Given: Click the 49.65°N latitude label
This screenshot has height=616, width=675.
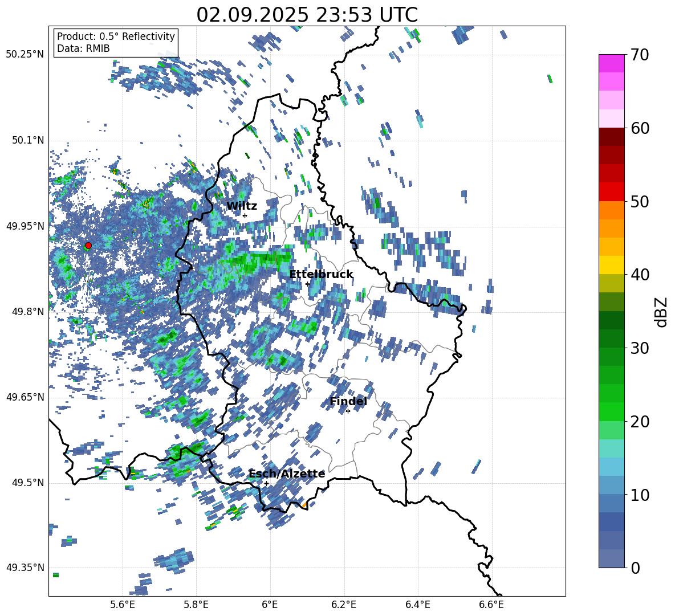Looking at the screenshot, I should 25,397.
